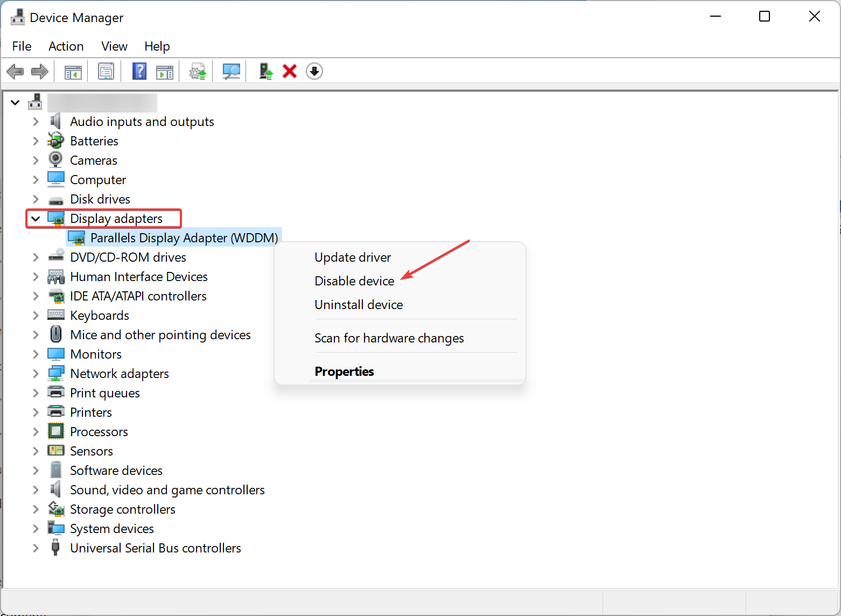Click the Forward arrow toolbar icon
The image size is (841, 616).
[40, 71]
